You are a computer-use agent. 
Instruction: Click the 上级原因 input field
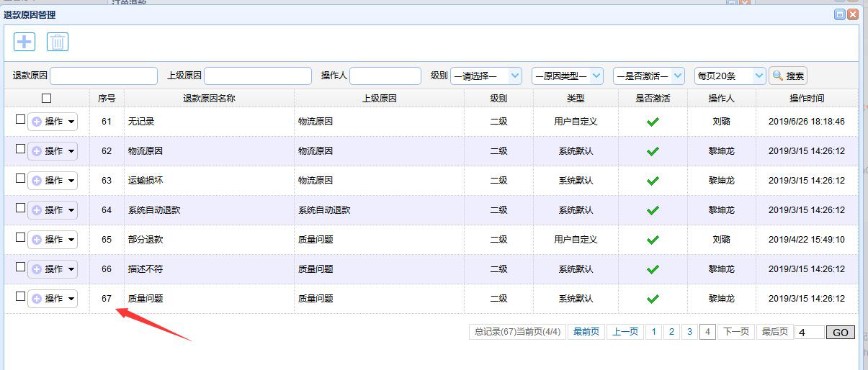point(258,76)
